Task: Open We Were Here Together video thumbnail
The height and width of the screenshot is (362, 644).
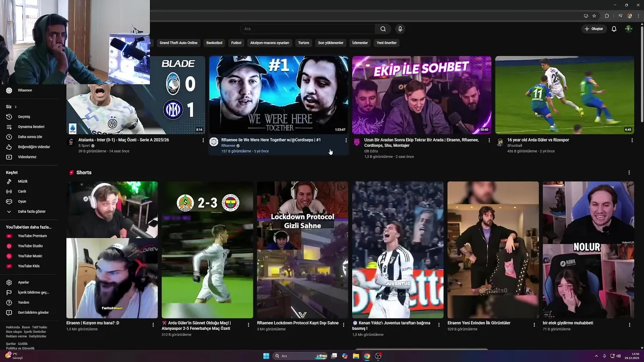Action: coord(279,95)
